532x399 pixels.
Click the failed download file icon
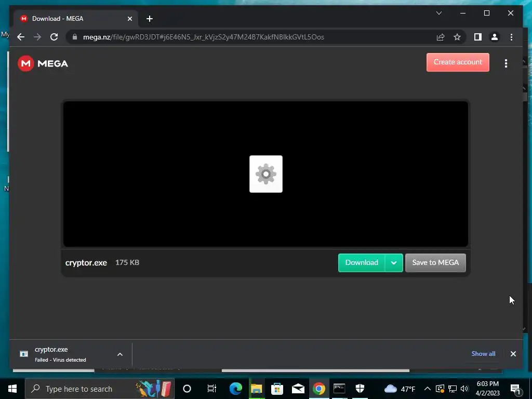pyautogui.click(x=24, y=354)
